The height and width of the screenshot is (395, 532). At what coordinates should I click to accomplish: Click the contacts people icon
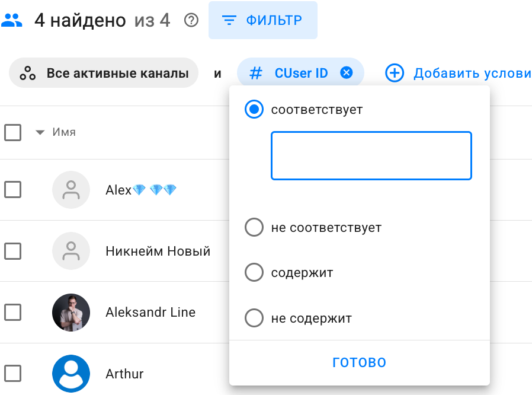click(x=12, y=21)
